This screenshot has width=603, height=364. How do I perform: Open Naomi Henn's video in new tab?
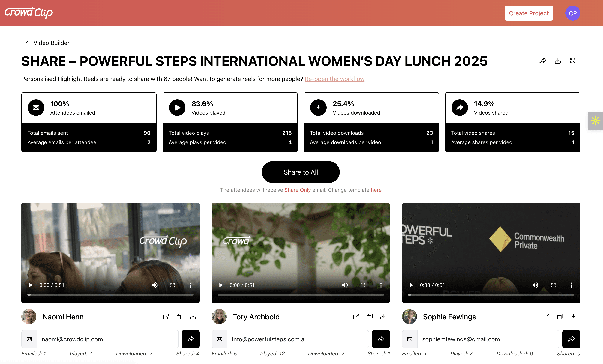[166, 317]
